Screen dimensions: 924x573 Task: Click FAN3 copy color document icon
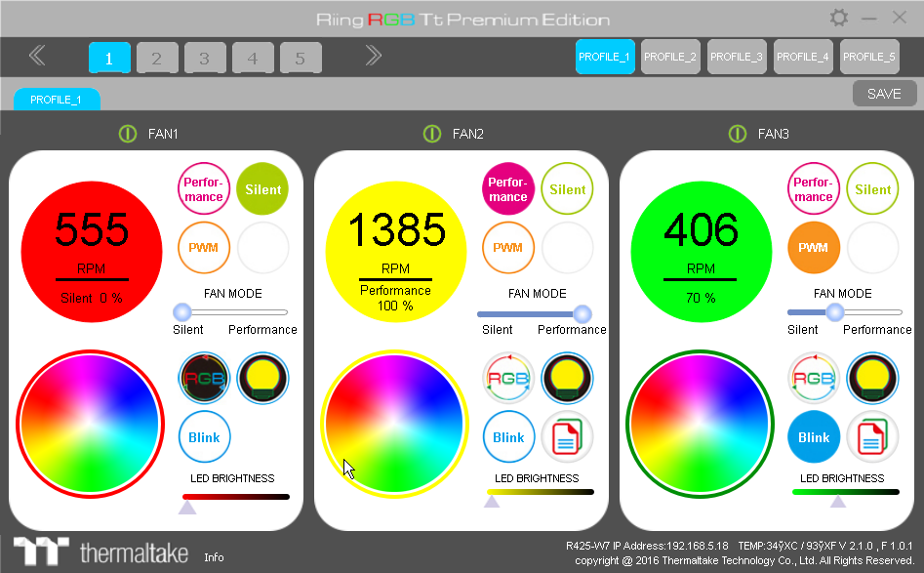click(x=872, y=436)
